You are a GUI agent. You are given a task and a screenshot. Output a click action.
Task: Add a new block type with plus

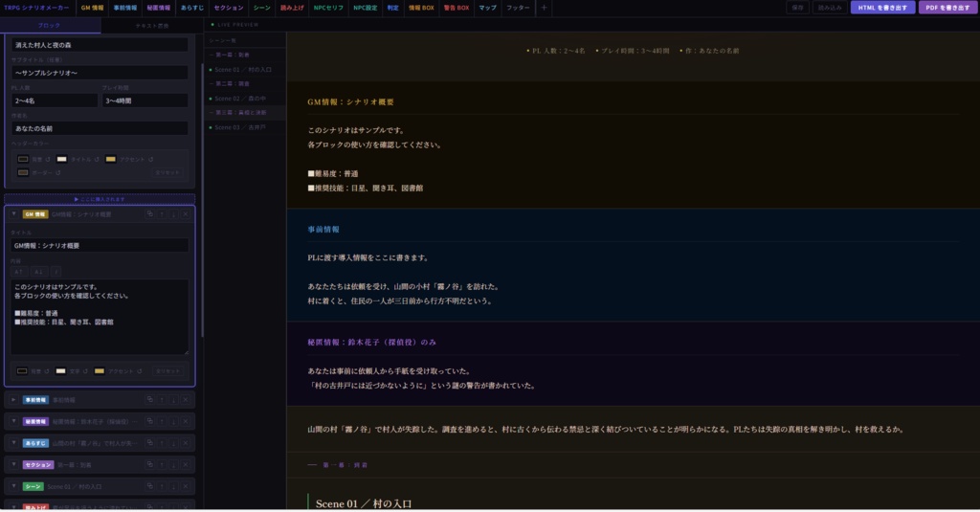coord(544,8)
